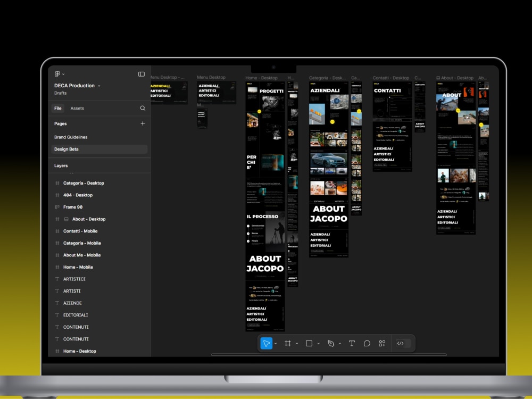Click text icon of EDITORIALI layer
532x399 pixels.
click(x=57, y=315)
